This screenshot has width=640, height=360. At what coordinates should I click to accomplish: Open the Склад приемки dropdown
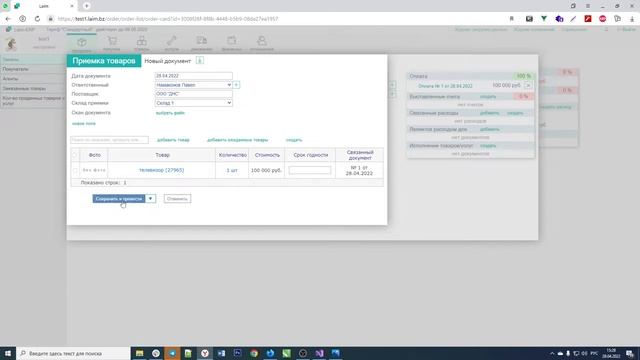193,103
